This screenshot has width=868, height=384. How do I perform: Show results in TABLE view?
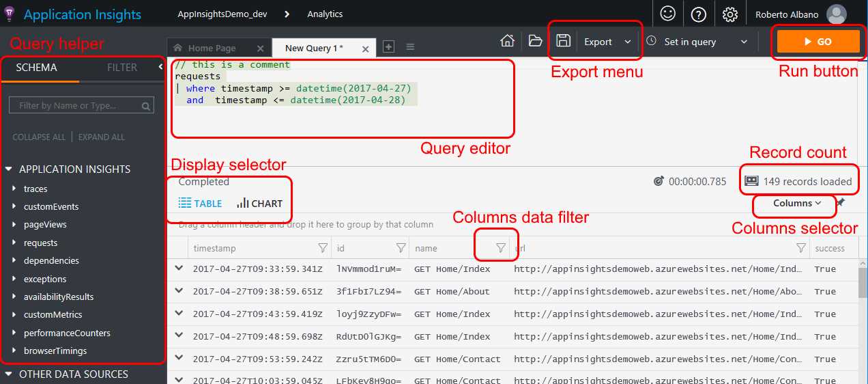[200, 203]
